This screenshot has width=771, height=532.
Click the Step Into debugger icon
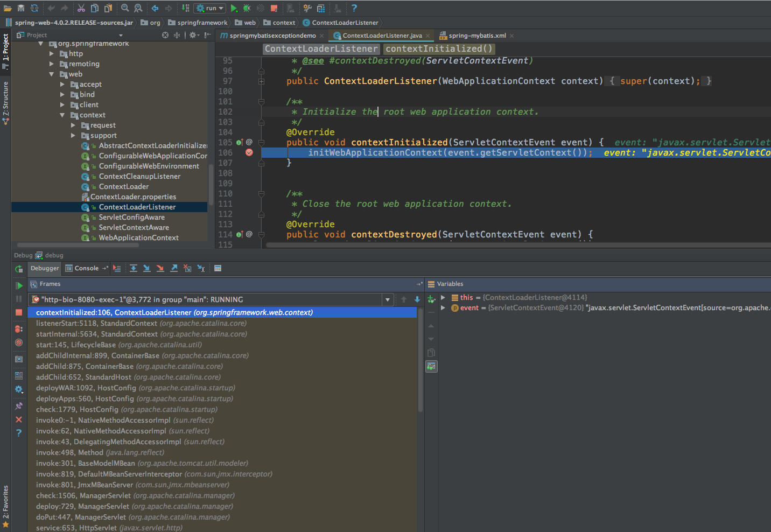pos(147,268)
